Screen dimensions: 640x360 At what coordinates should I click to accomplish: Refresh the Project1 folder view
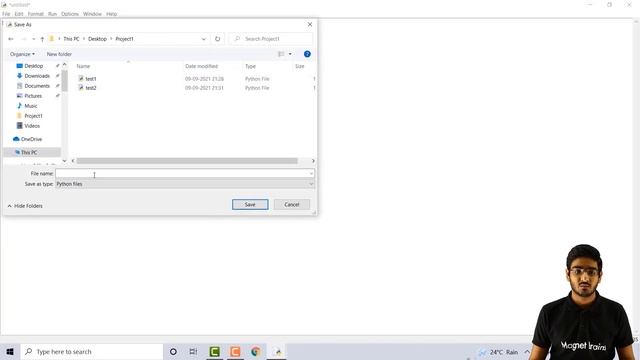[x=218, y=39]
